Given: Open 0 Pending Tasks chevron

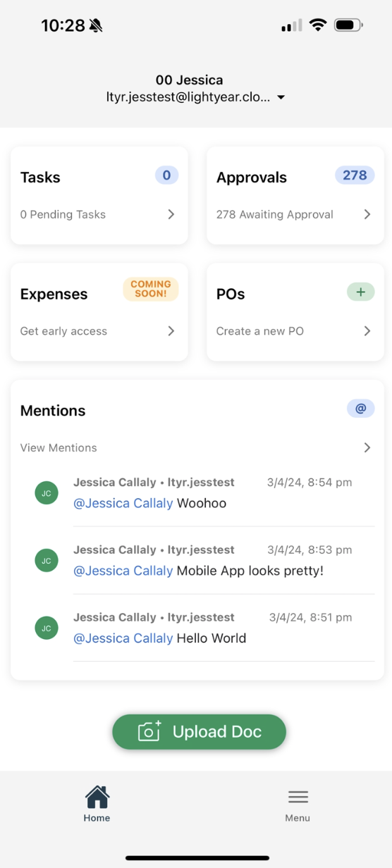Looking at the screenshot, I should pos(171,214).
